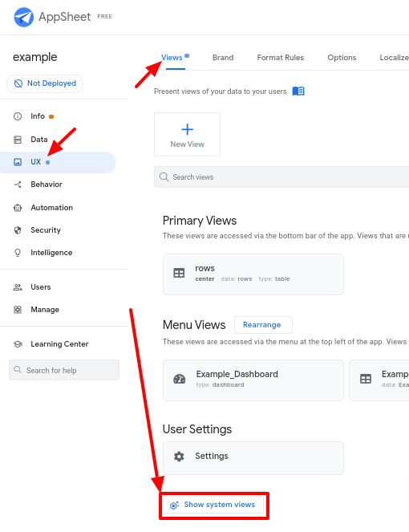
Task: Focus the Search for help field
Action: click(x=64, y=370)
